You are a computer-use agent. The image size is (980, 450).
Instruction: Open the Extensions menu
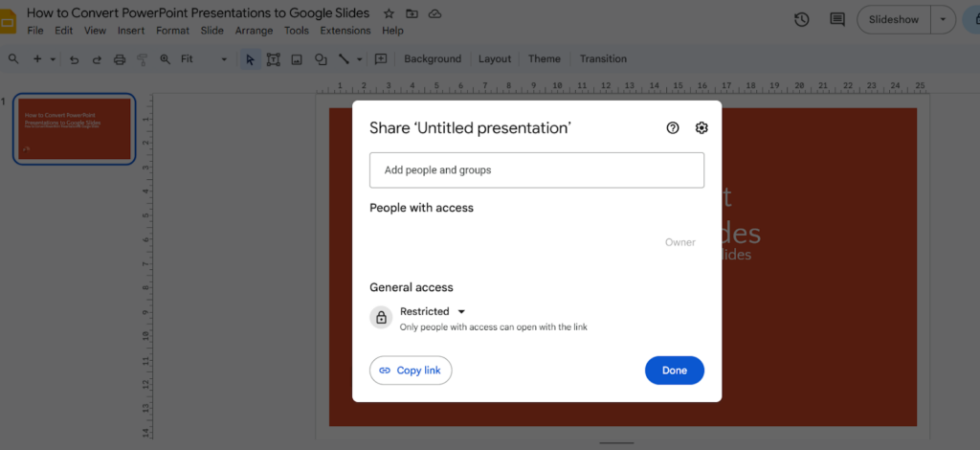coord(345,31)
